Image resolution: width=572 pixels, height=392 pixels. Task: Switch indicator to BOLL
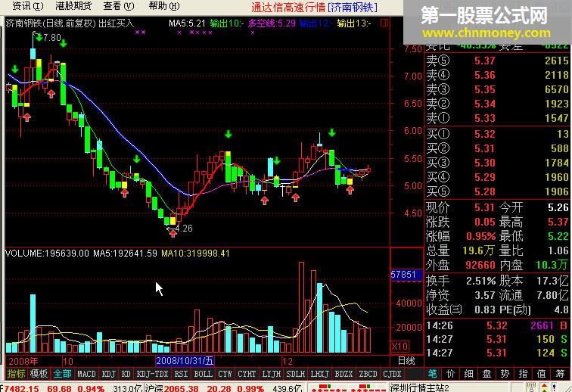[204, 374]
